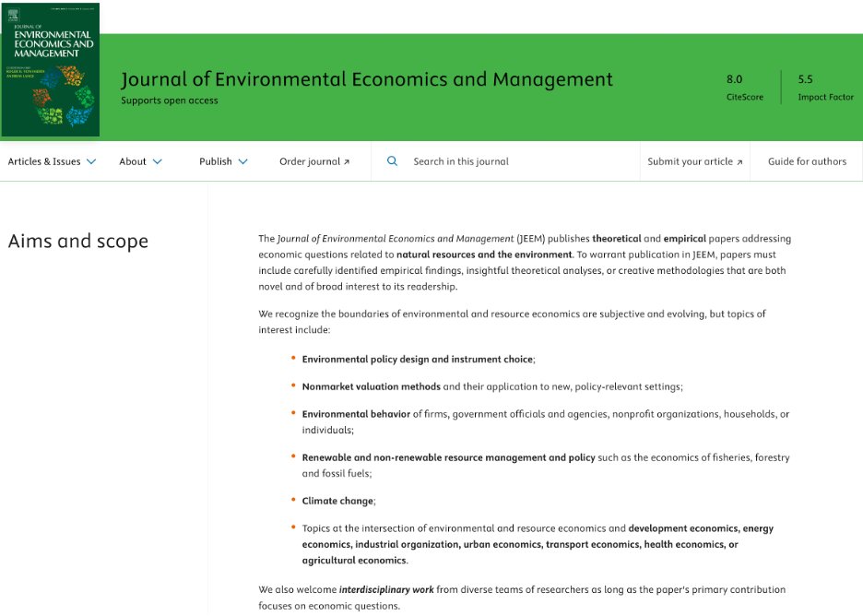Click the 5.5 Impact Factor metric
The image size is (863, 616).
(x=825, y=87)
